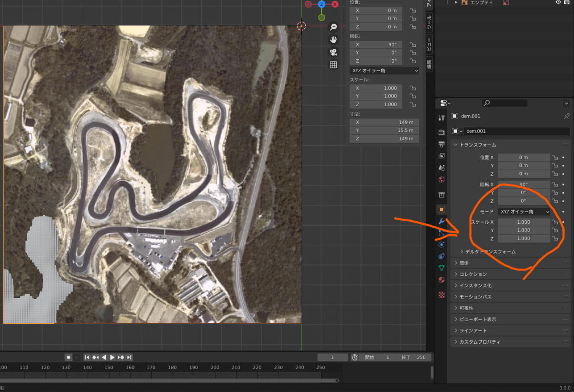
Task: Toggle use preview range clock icon
Action: (x=354, y=357)
